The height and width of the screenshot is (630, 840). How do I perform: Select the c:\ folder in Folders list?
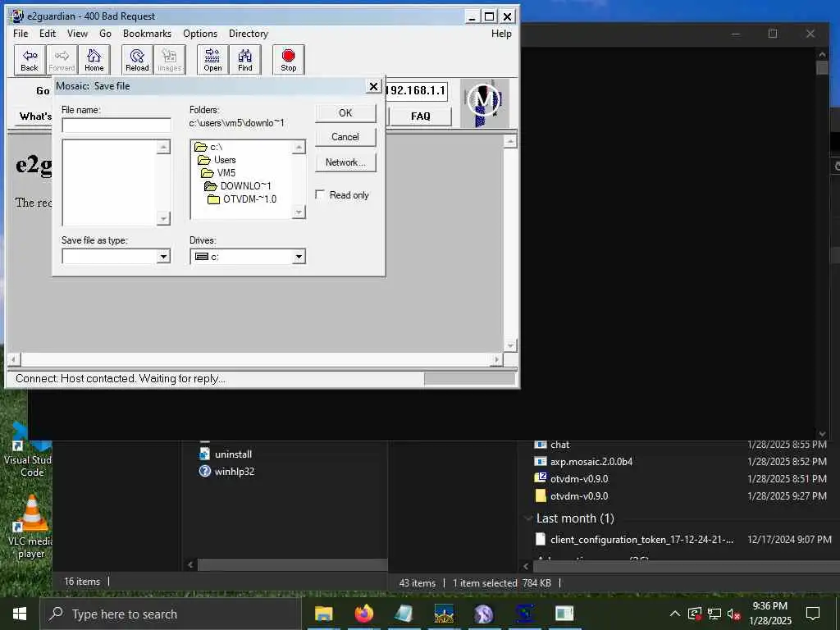pos(209,147)
